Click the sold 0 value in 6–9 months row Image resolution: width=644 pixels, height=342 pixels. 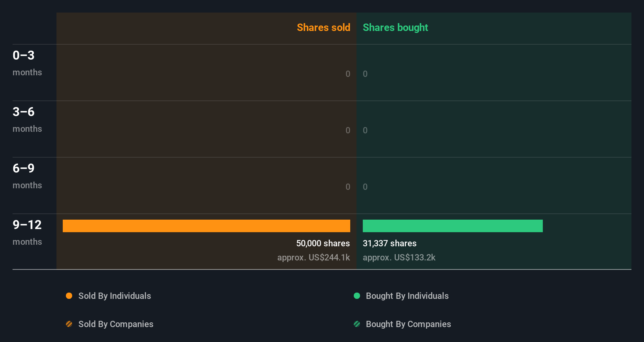(x=348, y=187)
